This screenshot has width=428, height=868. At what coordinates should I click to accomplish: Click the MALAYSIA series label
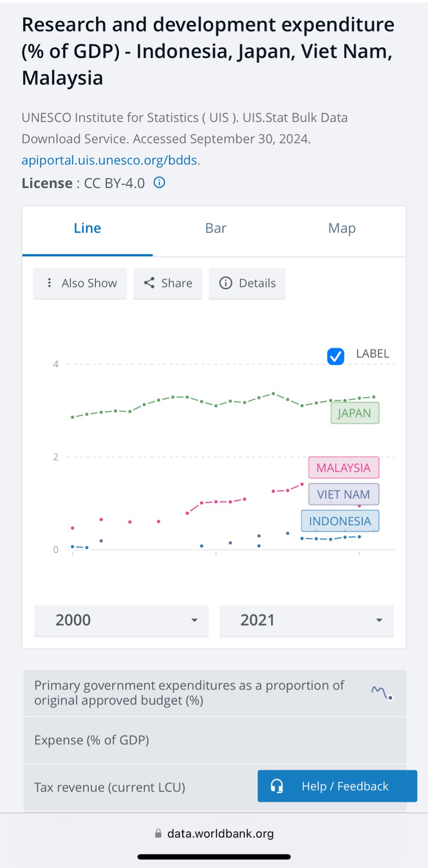(343, 468)
